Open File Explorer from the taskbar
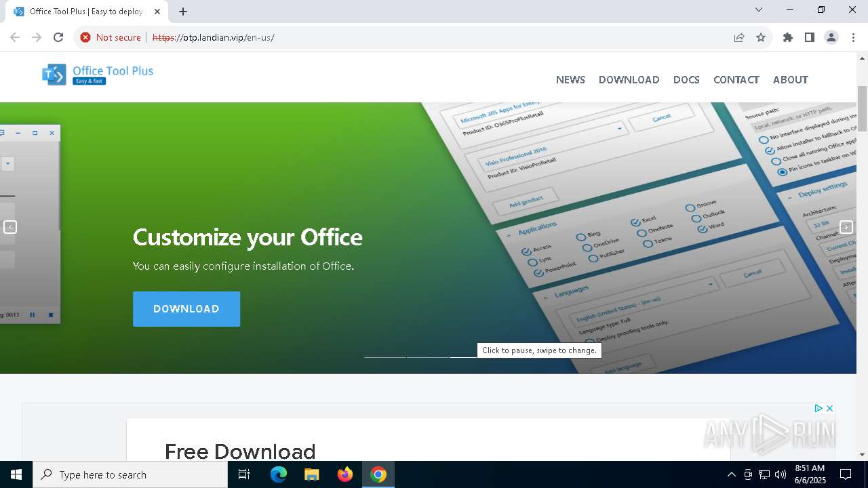This screenshot has height=488, width=868. (312, 474)
